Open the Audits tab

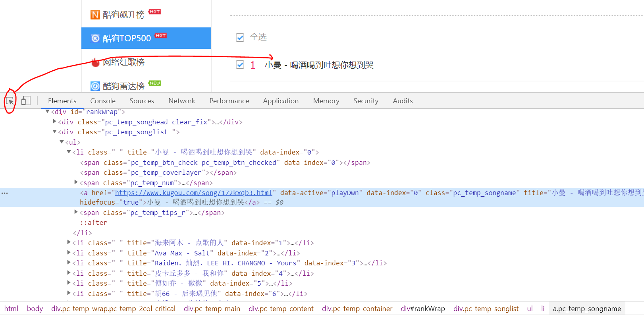(403, 101)
